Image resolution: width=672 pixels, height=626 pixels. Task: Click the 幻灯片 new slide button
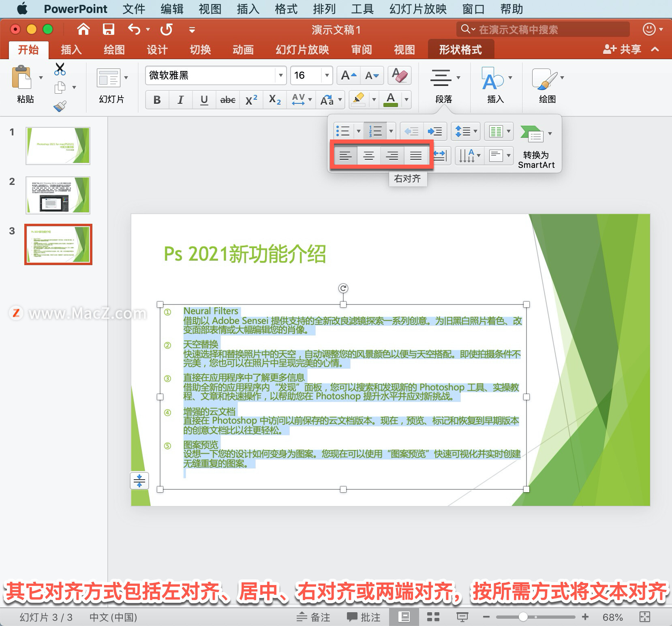[x=111, y=86]
